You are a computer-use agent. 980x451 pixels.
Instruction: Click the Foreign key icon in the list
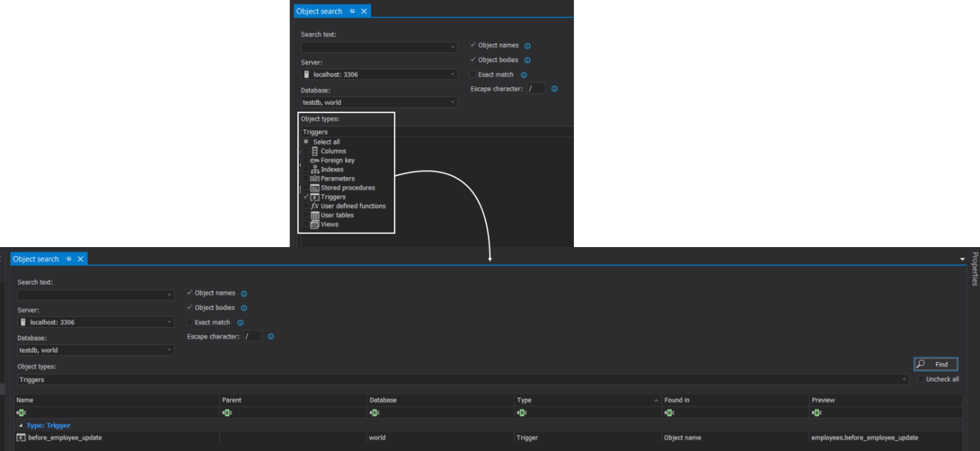(315, 160)
